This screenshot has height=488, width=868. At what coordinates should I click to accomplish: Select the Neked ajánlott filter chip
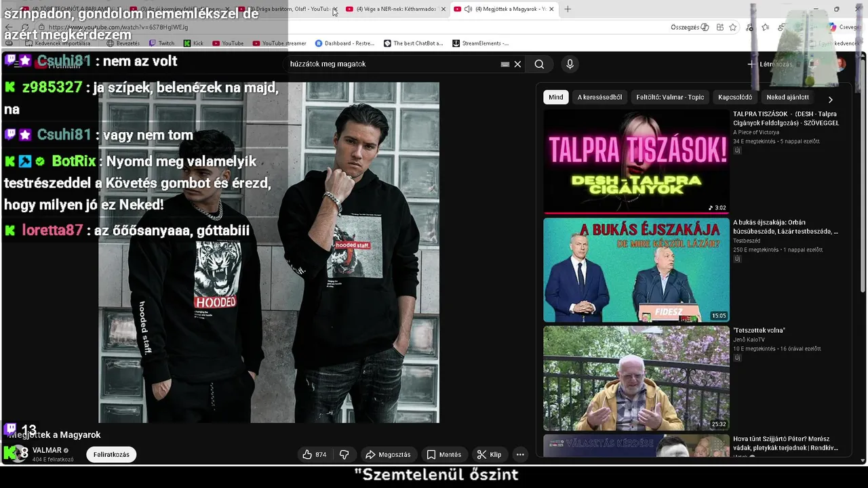pos(787,97)
